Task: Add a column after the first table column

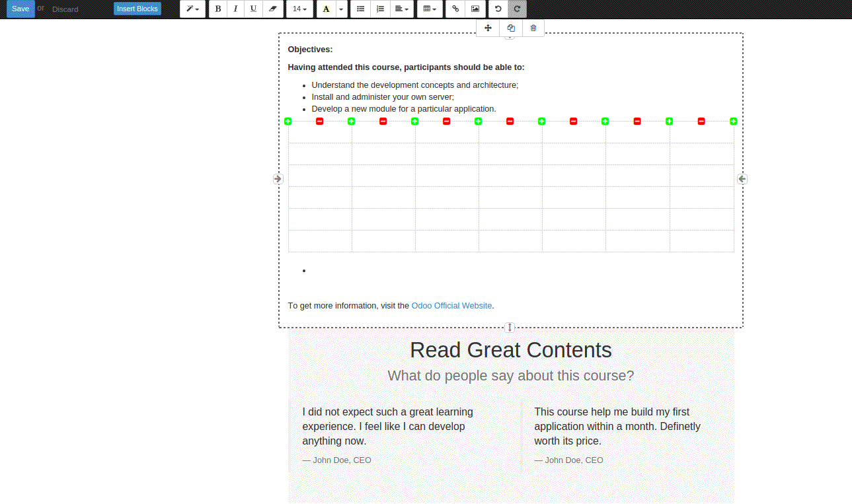Action: point(351,121)
